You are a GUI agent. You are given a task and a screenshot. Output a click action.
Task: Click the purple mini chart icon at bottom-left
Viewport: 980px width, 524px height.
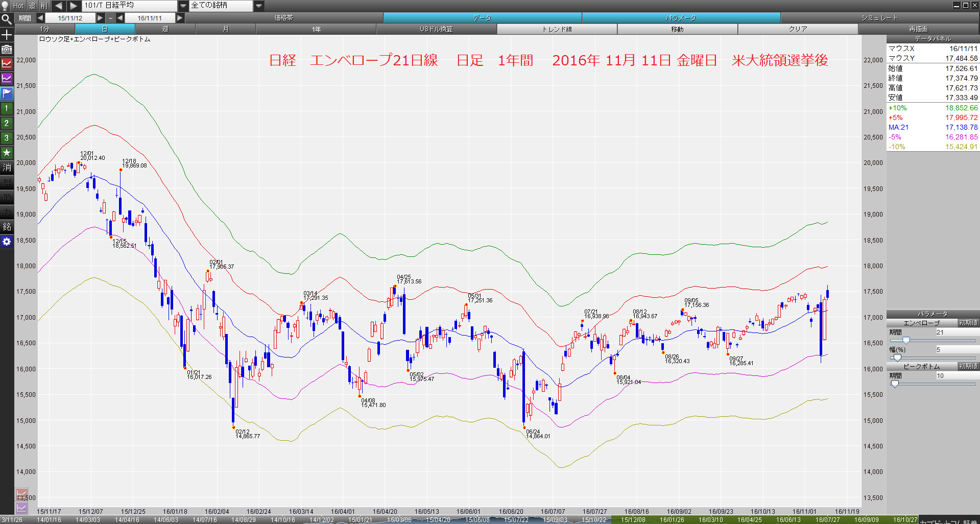coord(21,507)
